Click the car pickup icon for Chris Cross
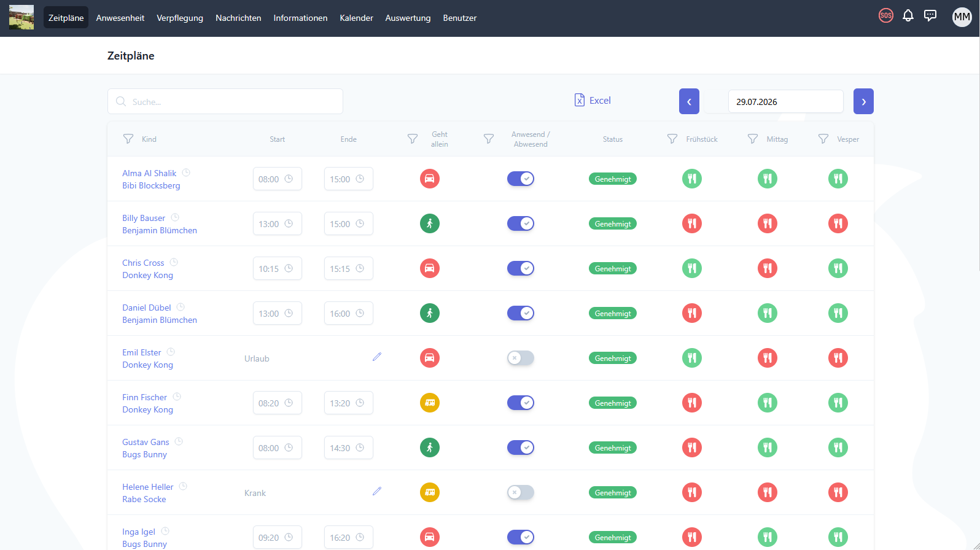This screenshot has height=550, width=980. (430, 268)
